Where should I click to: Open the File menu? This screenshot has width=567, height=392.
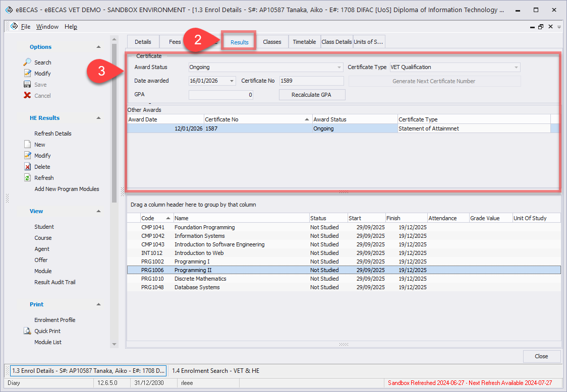26,27
